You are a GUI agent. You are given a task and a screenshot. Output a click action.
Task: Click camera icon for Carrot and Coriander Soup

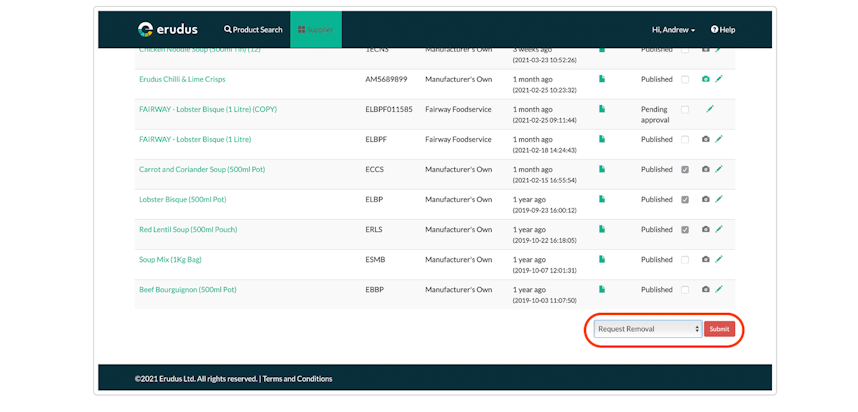pyautogui.click(x=706, y=170)
